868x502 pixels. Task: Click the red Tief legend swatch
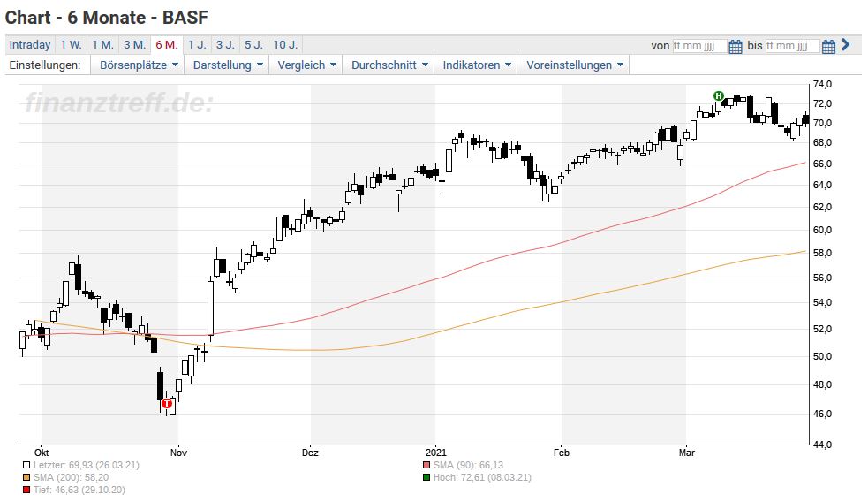[x=26, y=490]
